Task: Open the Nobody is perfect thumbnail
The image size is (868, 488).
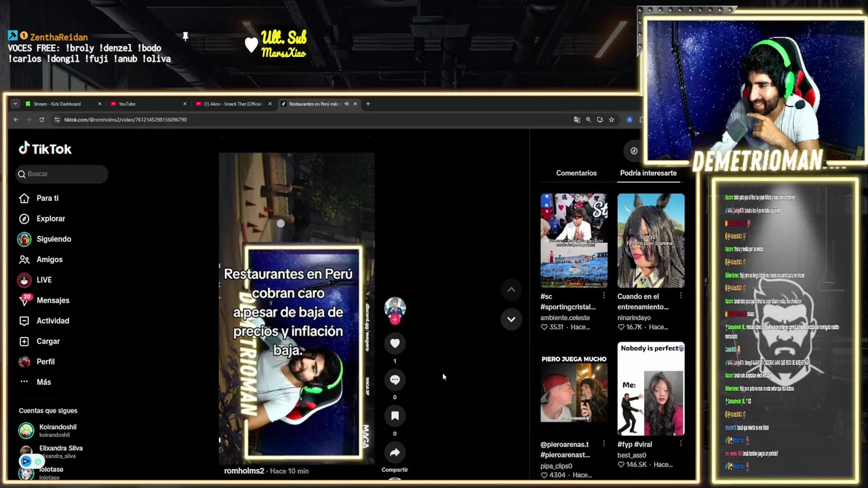Action: click(x=651, y=388)
